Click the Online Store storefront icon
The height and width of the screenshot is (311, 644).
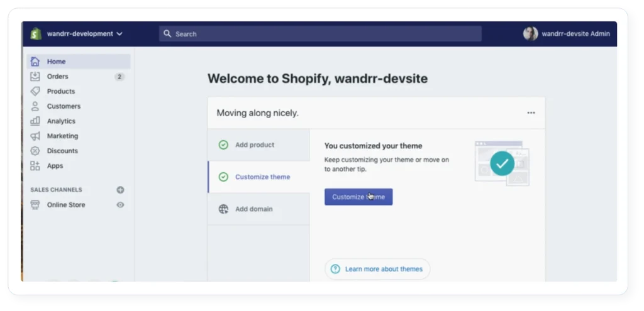35,205
